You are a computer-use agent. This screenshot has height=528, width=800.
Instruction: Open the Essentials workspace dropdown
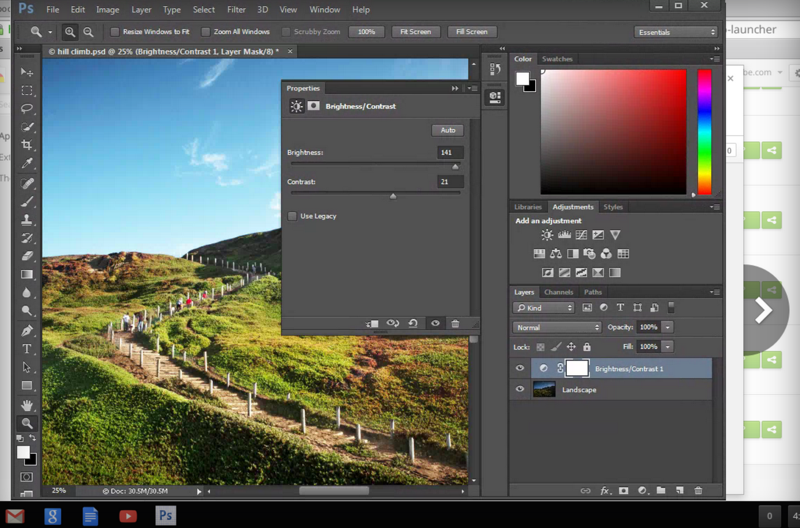point(676,32)
